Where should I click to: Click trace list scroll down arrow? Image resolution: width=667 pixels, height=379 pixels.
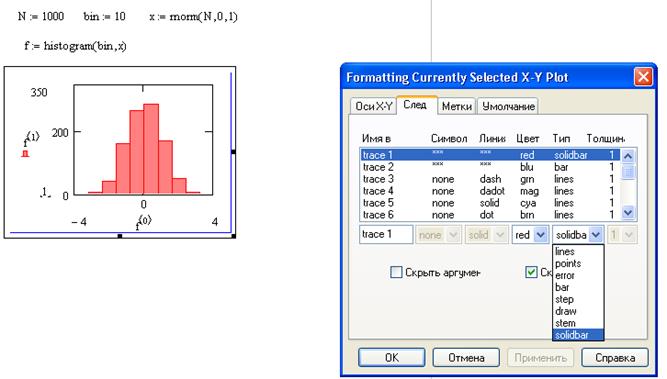628,212
